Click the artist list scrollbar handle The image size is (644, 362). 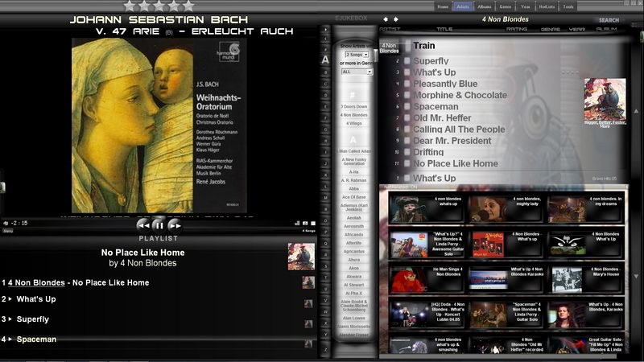click(x=375, y=55)
